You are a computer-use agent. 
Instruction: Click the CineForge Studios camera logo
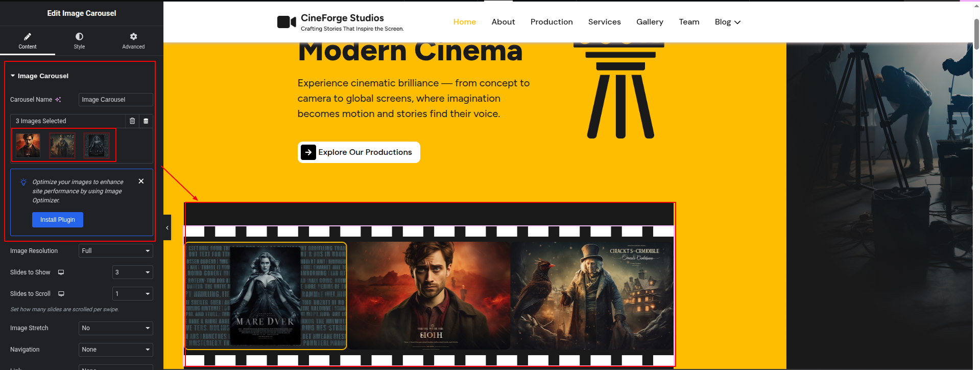coord(286,22)
